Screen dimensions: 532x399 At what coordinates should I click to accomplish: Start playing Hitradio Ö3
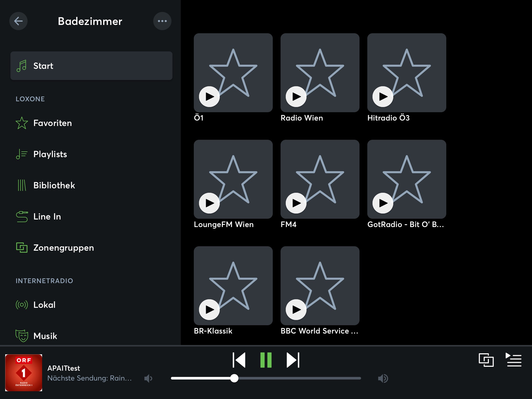[x=383, y=97]
